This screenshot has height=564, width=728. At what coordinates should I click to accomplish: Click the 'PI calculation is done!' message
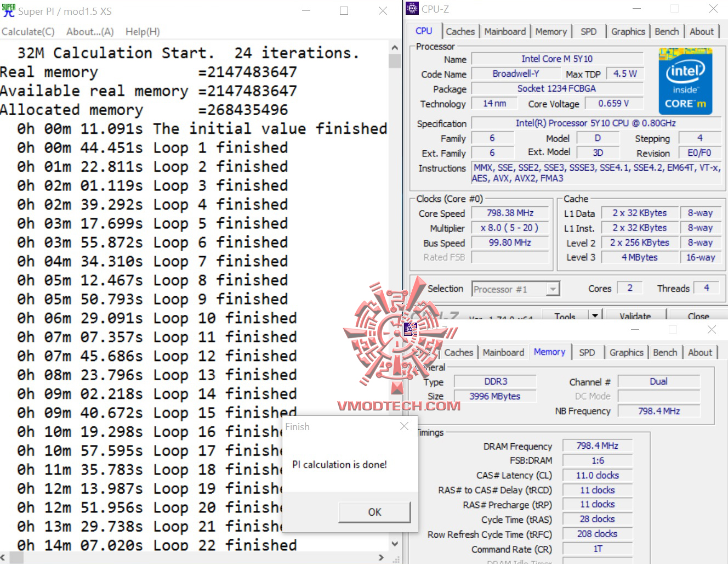click(339, 465)
